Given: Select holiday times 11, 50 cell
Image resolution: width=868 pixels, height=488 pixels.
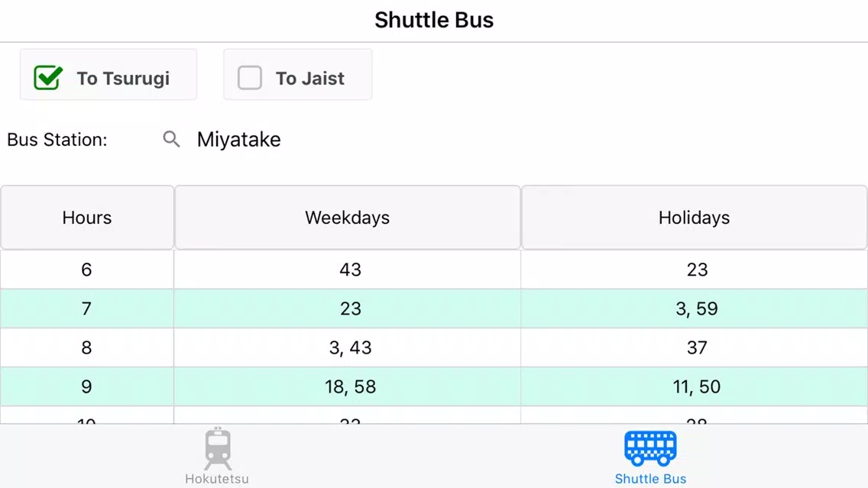Looking at the screenshot, I should [x=695, y=386].
